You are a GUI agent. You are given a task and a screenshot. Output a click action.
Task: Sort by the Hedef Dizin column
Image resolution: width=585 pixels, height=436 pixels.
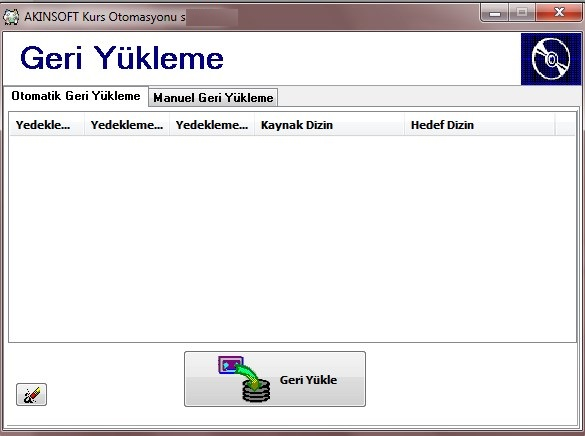tap(480, 125)
